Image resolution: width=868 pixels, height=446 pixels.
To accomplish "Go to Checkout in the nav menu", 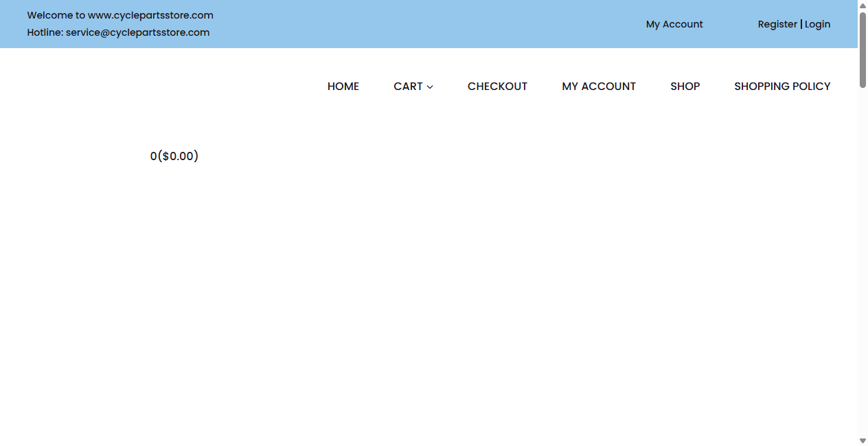I will point(497,86).
